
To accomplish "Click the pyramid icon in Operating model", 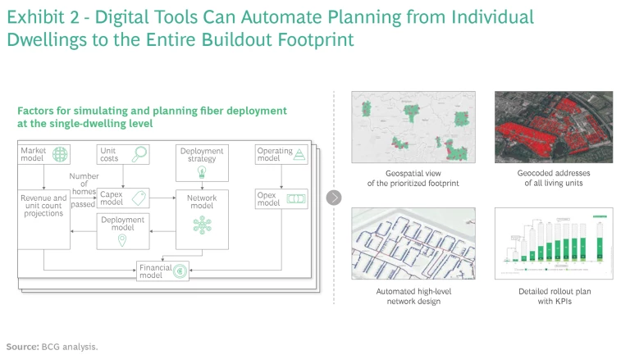I will coord(299,153).
